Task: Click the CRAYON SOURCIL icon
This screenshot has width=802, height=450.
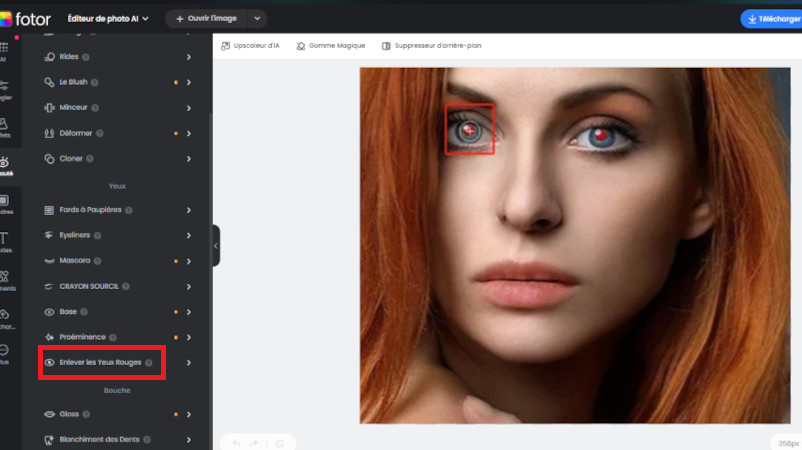Action: tap(49, 286)
